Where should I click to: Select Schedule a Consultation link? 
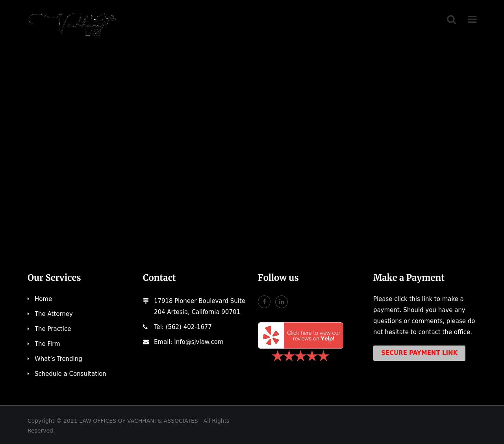click(70, 374)
